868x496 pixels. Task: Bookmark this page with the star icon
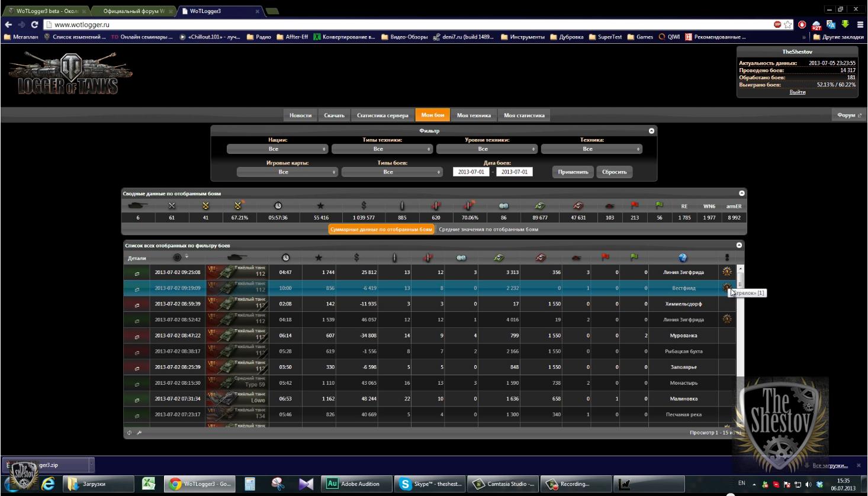click(x=789, y=25)
